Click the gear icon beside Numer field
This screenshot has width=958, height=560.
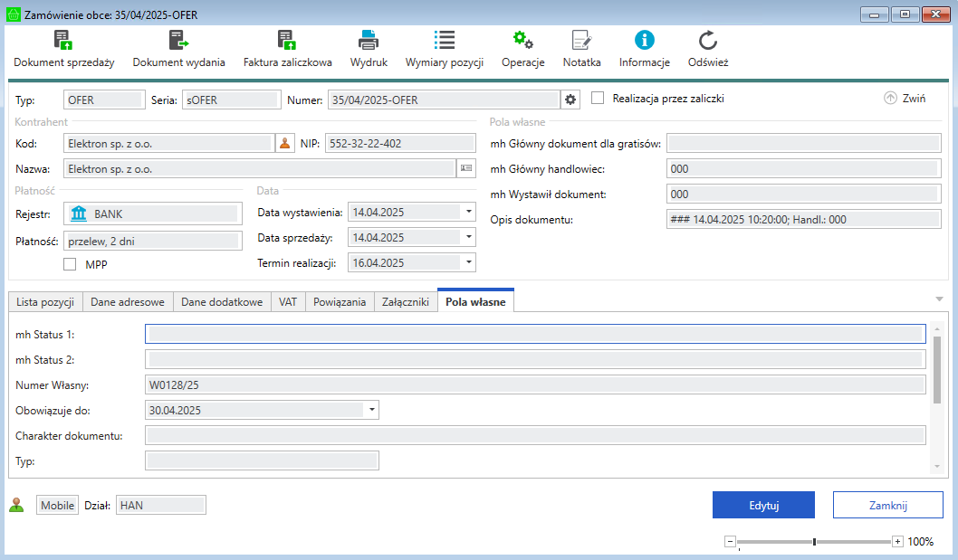[x=570, y=100]
